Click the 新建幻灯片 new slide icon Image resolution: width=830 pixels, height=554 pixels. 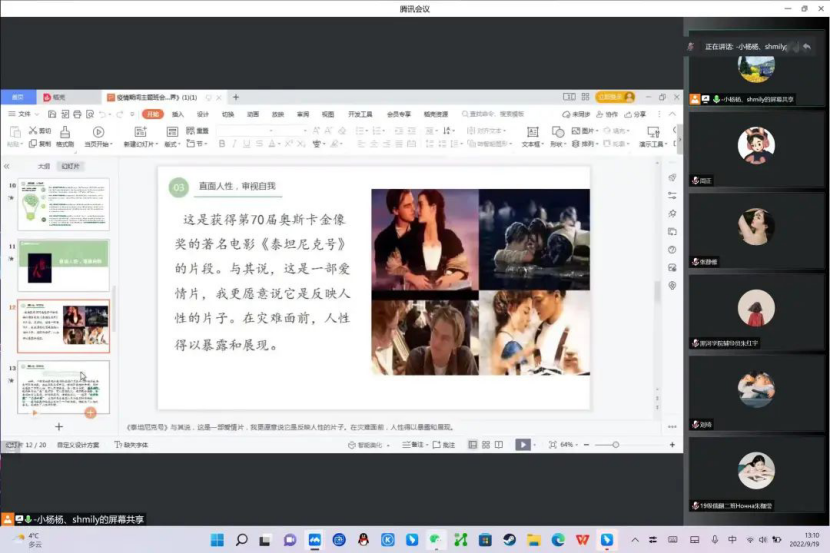tap(141, 131)
